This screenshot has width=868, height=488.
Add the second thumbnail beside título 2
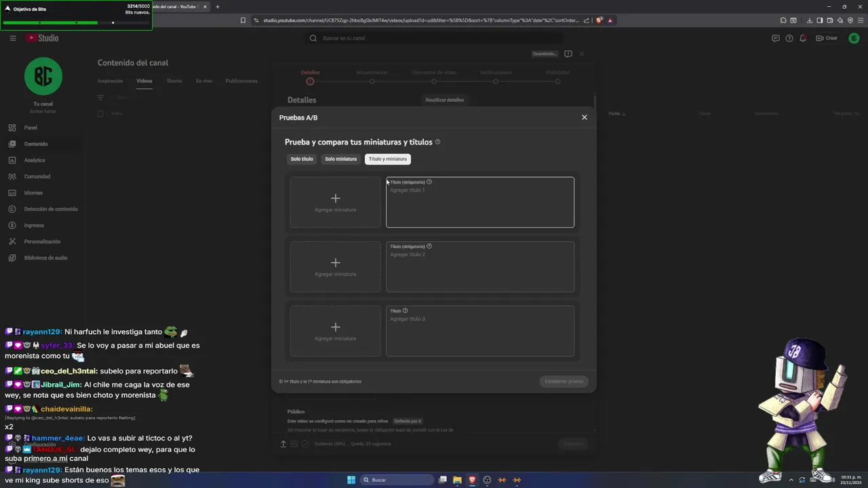(336, 266)
